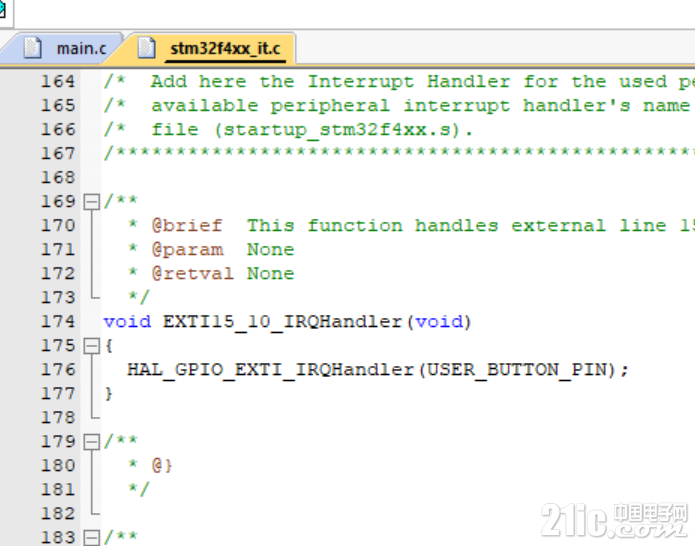This screenshot has height=546, width=695.
Task: Click the 'void' return type keyword on line 174
Action: (x=127, y=322)
